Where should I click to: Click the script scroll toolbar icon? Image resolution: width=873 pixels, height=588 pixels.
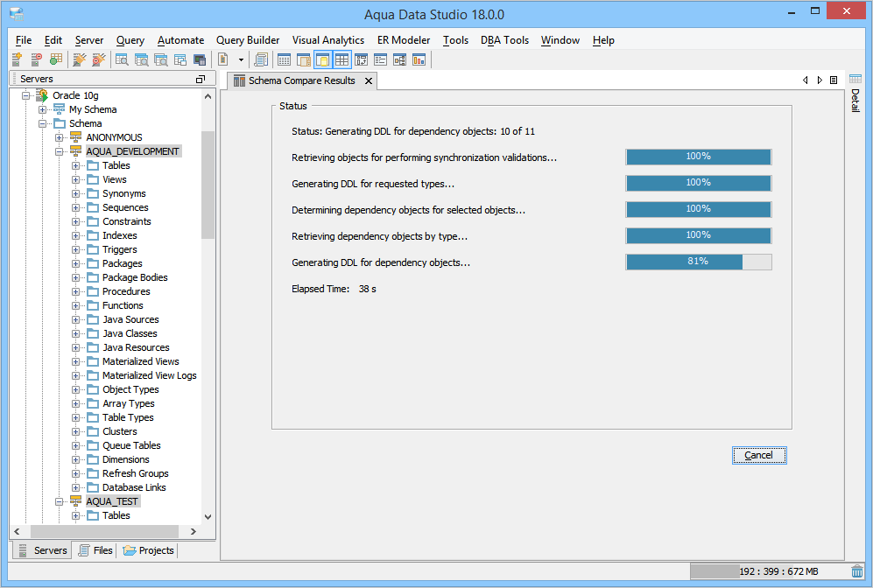(x=261, y=59)
